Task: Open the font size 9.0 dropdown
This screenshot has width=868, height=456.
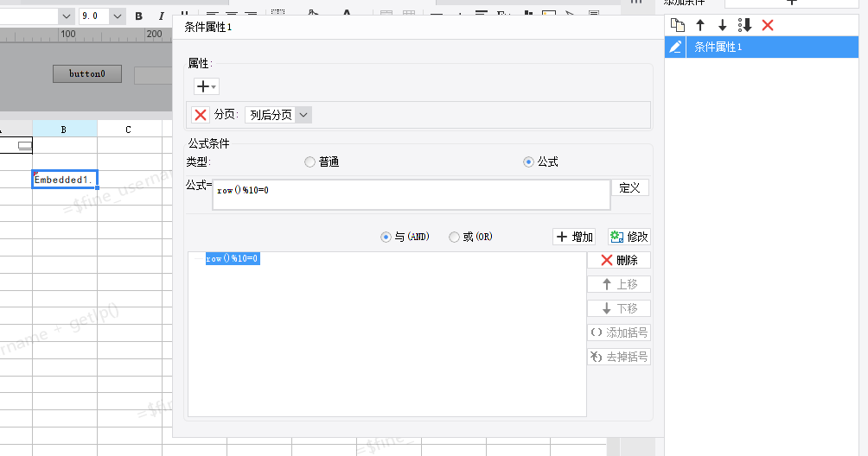Action: [118, 16]
